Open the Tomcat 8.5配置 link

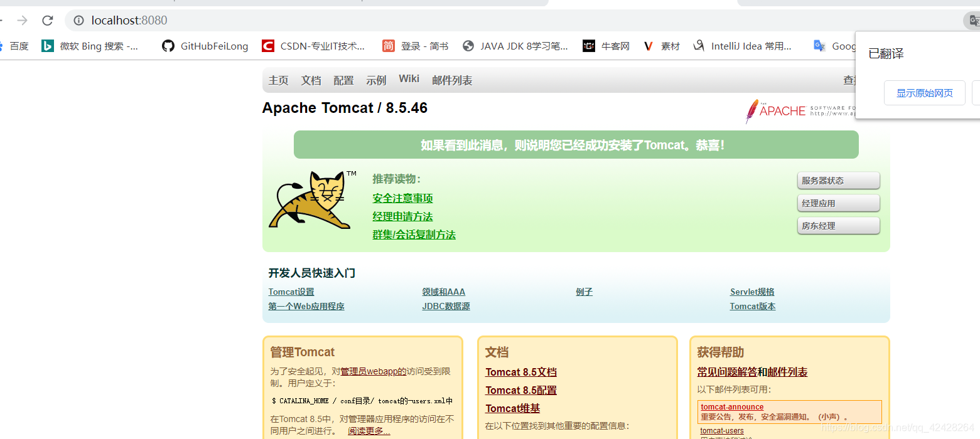pos(521,390)
